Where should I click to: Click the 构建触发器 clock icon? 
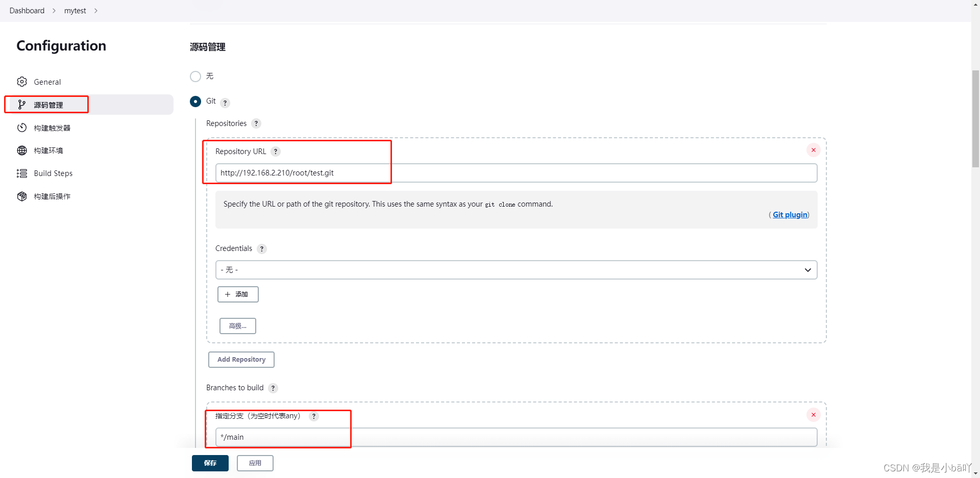pos(22,128)
